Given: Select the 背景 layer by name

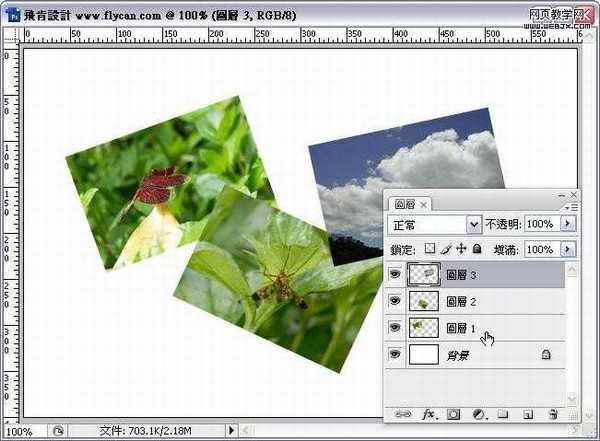Looking at the screenshot, I should point(458,356).
